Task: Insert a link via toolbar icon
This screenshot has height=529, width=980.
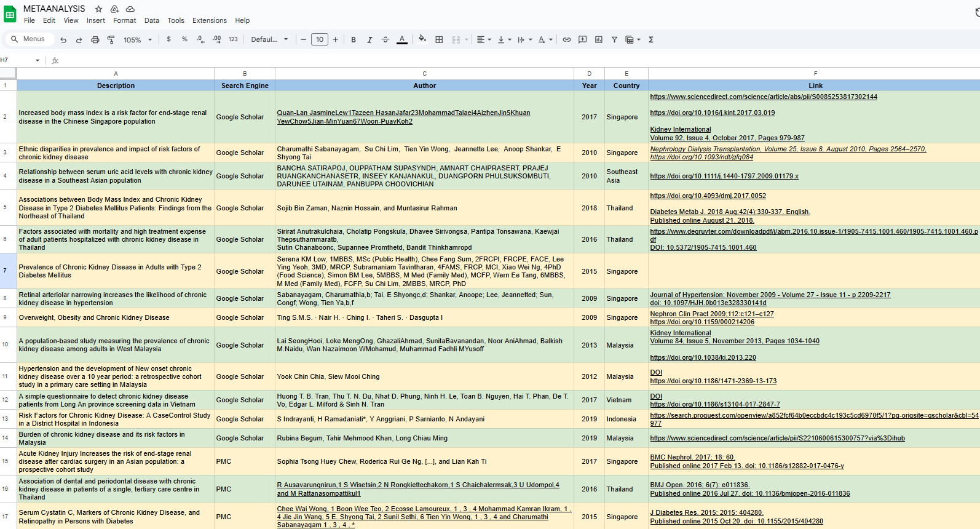Action: (567, 39)
